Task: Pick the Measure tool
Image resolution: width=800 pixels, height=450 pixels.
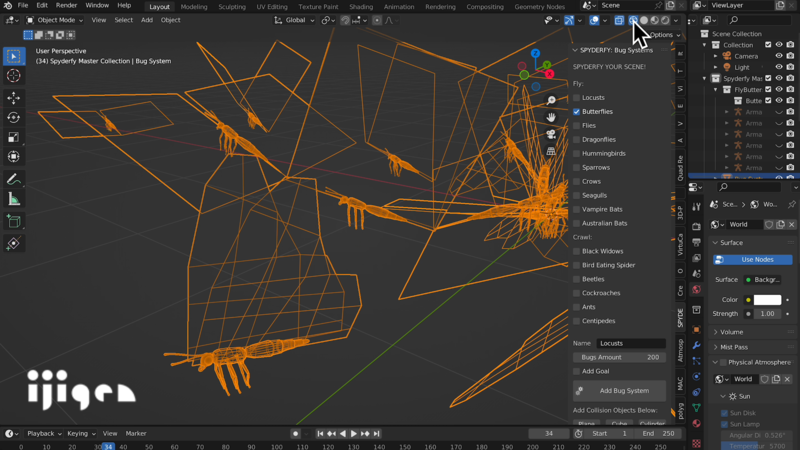Action: point(14,199)
